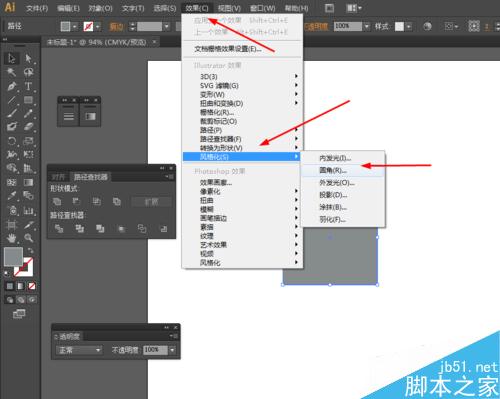Open the collapsed Gradient panel icon
Screen dimensions: 500x399
[x=90, y=116]
